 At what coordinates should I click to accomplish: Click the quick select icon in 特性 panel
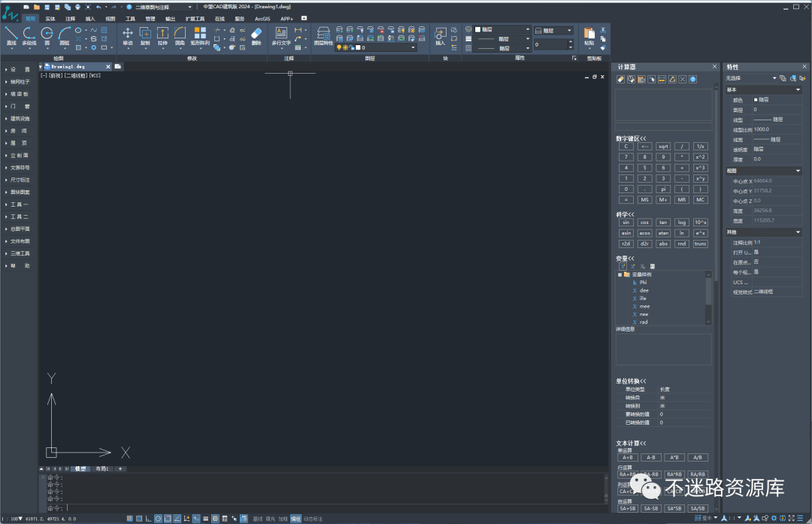(802, 78)
